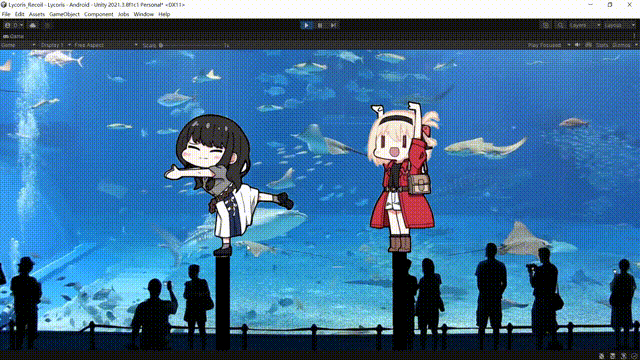The height and width of the screenshot is (360, 640).
Task: Open the Display 1 dropdown
Action: (x=56, y=45)
